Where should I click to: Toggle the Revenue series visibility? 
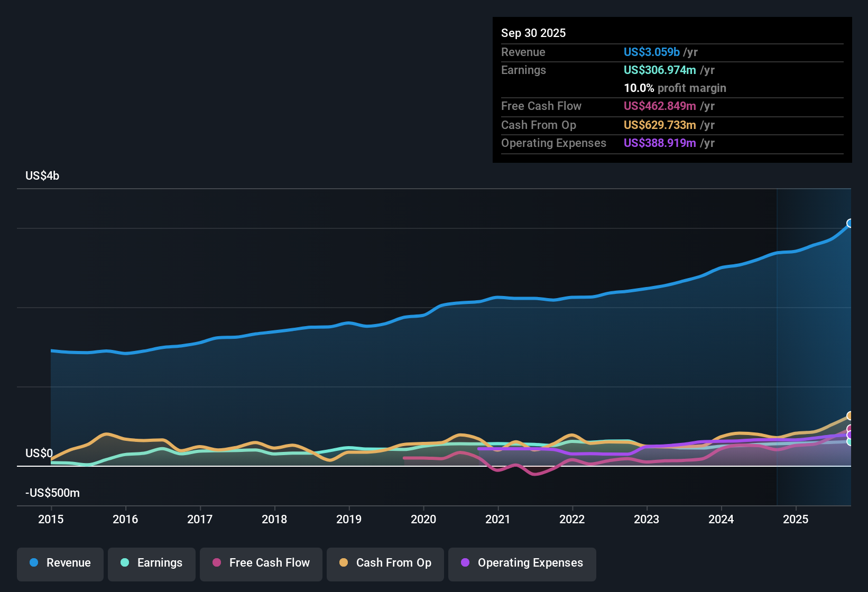point(60,563)
